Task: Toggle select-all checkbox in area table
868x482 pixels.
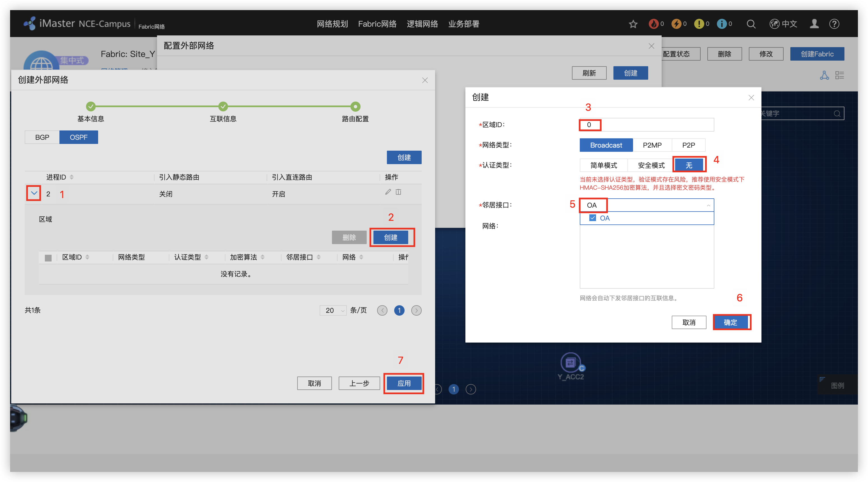Action: [48, 258]
